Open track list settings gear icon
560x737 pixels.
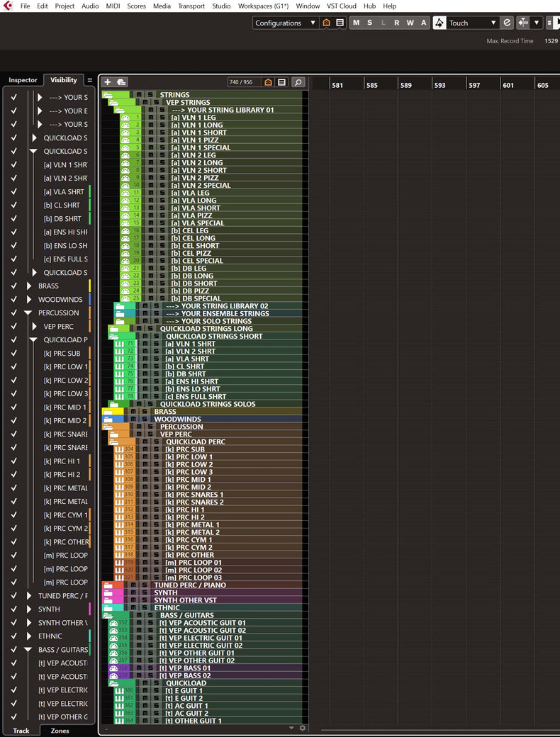(x=303, y=728)
